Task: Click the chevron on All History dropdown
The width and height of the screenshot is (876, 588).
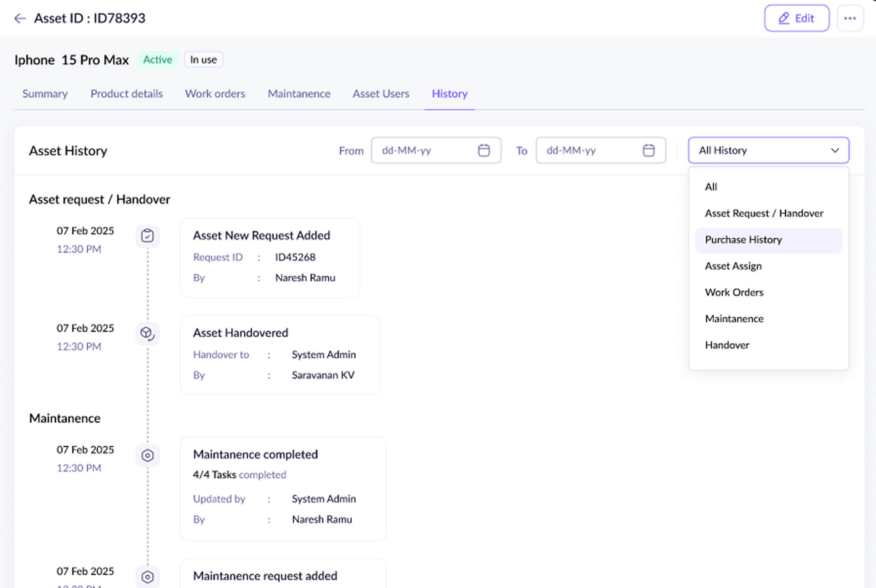Action: tap(835, 150)
